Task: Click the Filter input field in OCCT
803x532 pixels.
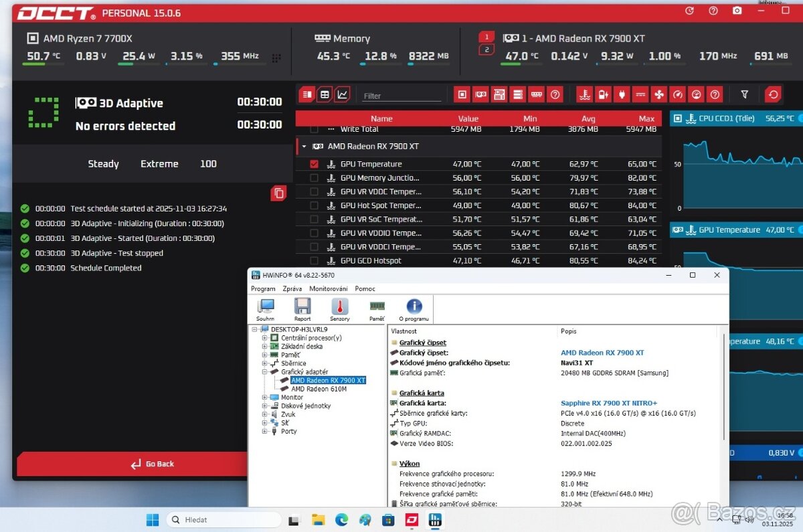Action: coord(401,94)
